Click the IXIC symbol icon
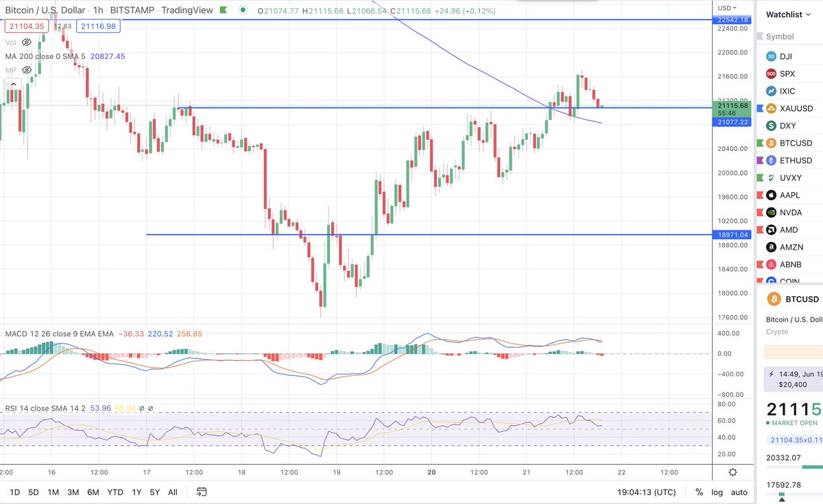This screenshot has width=823, height=504. click(771, 91)
